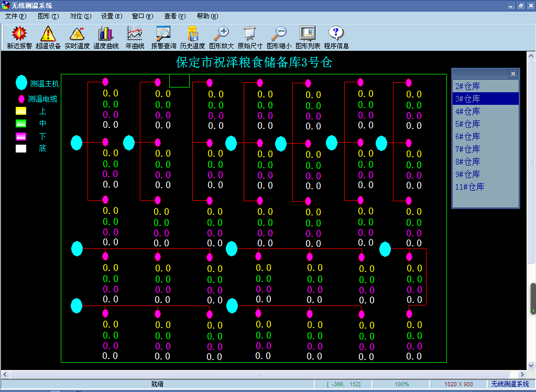
Task: Open the 设置 menu
Action: pos(111,16)
